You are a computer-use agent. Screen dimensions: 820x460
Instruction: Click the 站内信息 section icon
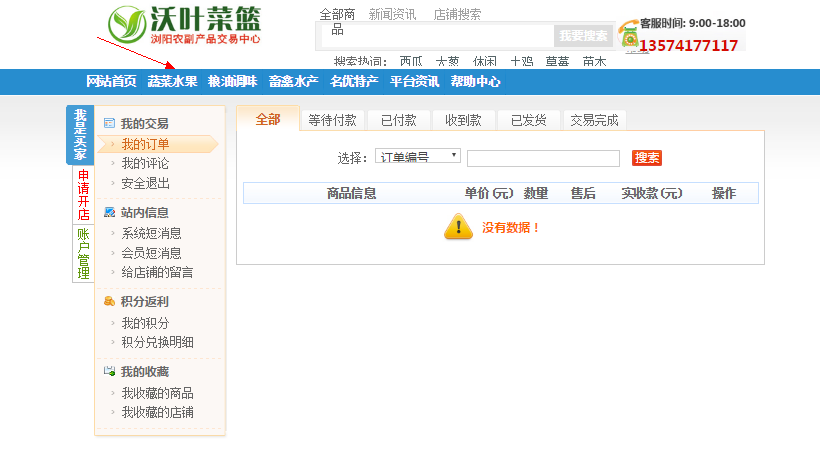click(x=109, y=212)
